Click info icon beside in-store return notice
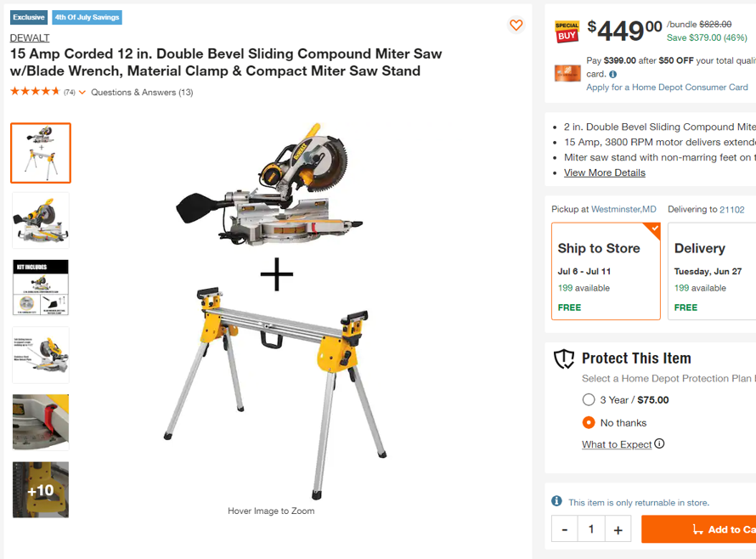This screenshot has height=559, width=756. (556, 502)
